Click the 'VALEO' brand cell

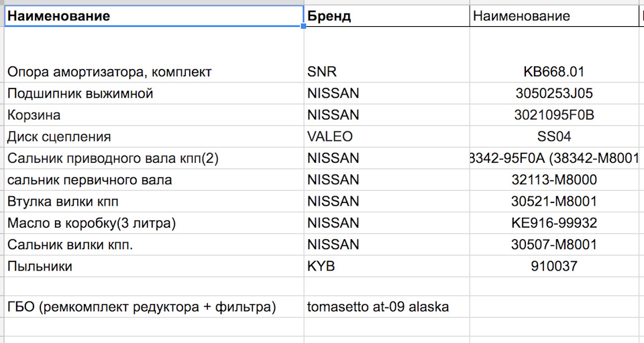pos(386,137)
